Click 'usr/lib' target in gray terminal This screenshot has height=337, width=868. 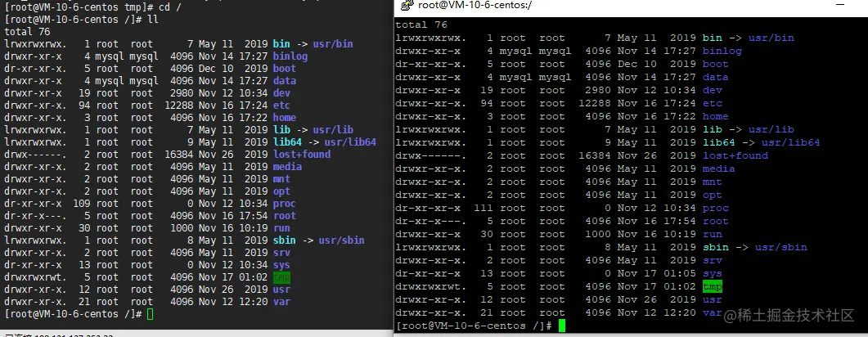coord(333,129)
